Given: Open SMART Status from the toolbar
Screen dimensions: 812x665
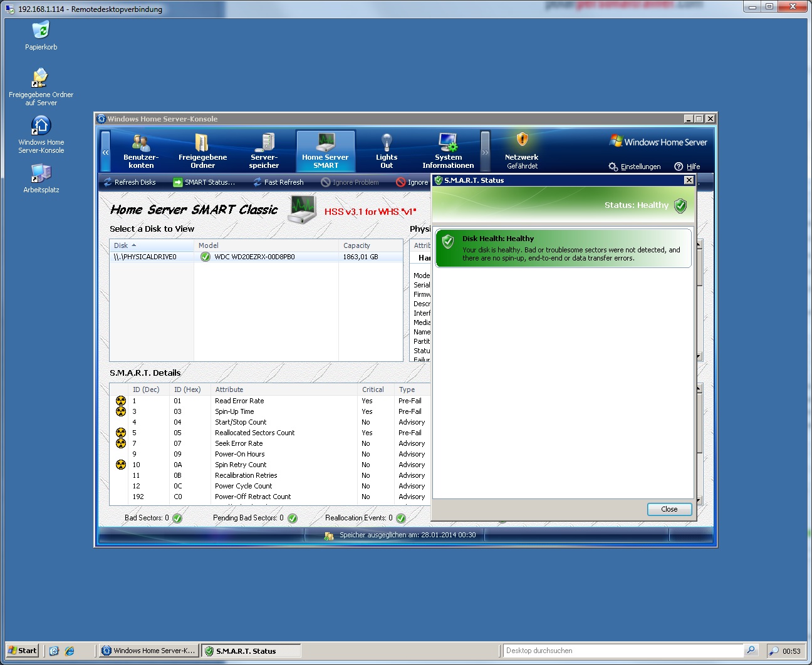Looking at the screenshot, I should click(204, 182).
